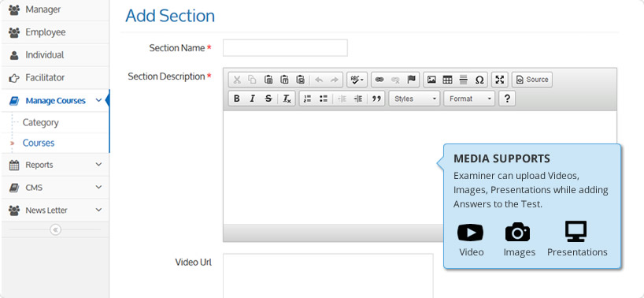Image resolution: width=644 pixels, height=298 pixels.
Task: Click Decrease Indent icon
Action: 342,99
